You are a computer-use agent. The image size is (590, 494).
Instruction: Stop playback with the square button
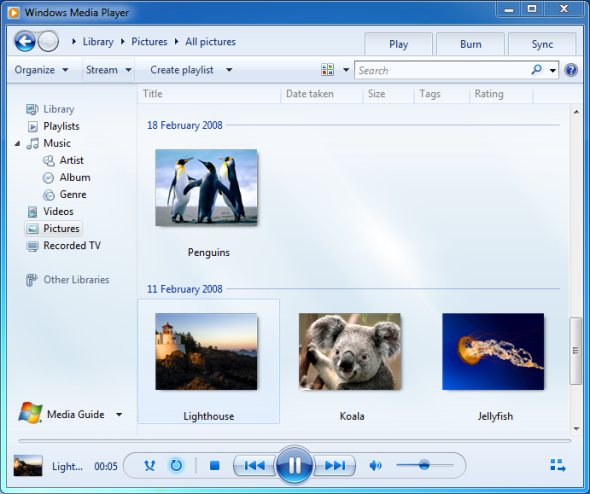(x=214, y=466)
